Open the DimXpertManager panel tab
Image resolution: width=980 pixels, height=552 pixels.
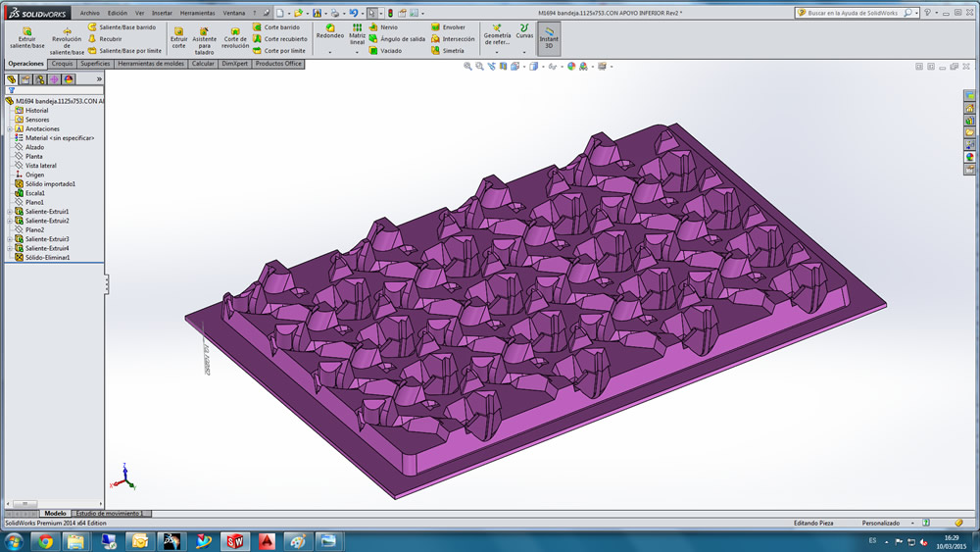[54, 79]
